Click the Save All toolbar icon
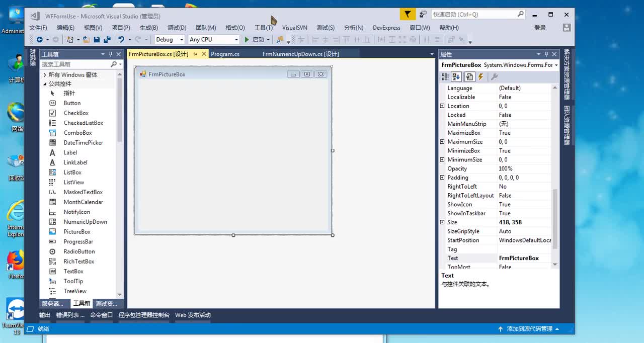 [107, 39]
